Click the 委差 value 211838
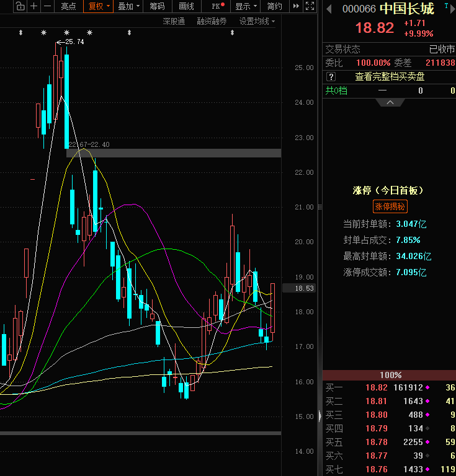This screenshot has height=476, width=456. click(x=440, y=63)
